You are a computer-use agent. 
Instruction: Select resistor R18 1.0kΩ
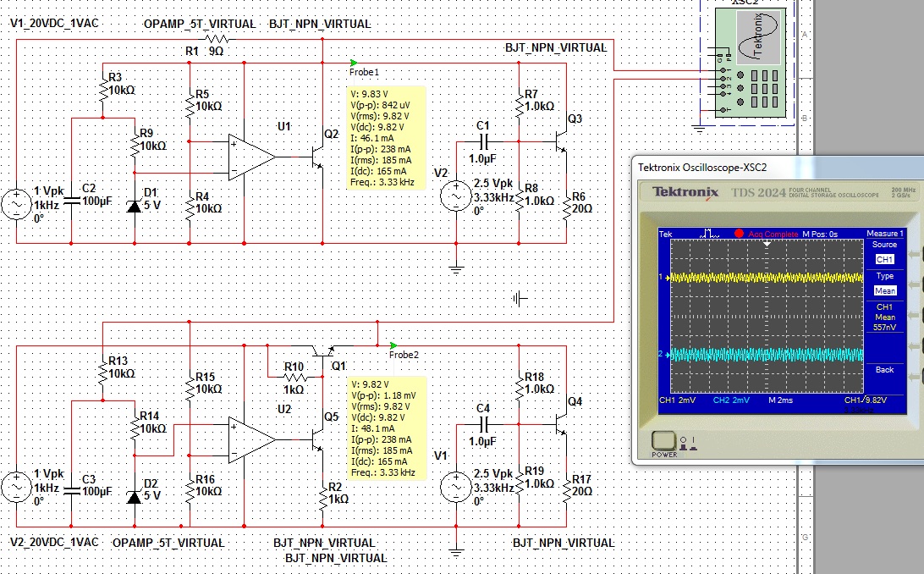[x=520, y=389]
